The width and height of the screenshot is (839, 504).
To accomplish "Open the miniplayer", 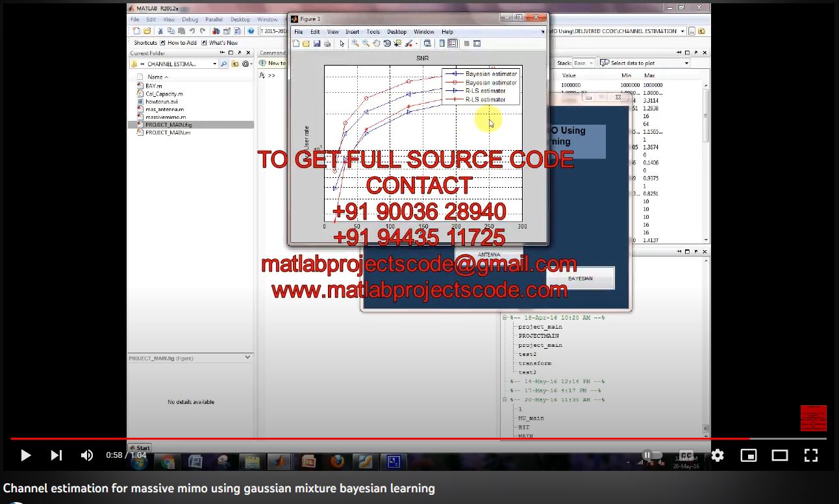I will [x=749, y=455].
